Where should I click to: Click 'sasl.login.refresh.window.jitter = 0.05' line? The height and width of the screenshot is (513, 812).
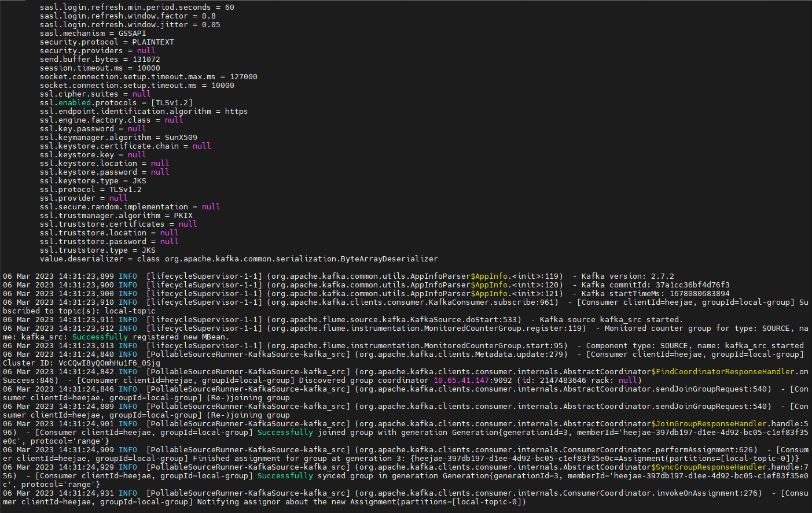[x=130, y=25]
